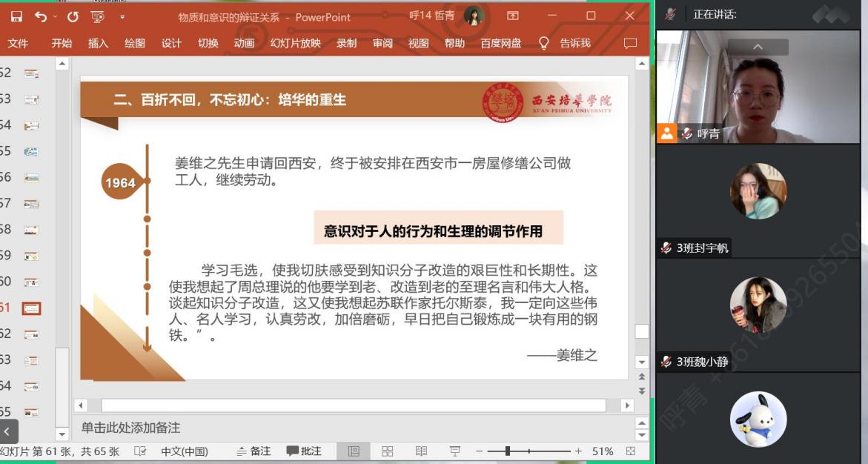Switch to reading view icon
This screenshot has width=868, height=464.
pyautogui.click(x=421, y=451)
